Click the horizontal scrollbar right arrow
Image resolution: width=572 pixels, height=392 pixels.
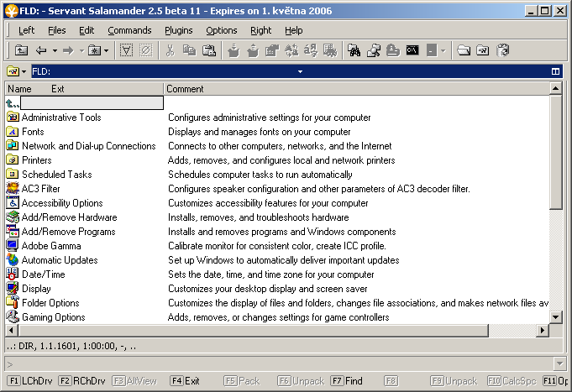click(x=543, y=331)
